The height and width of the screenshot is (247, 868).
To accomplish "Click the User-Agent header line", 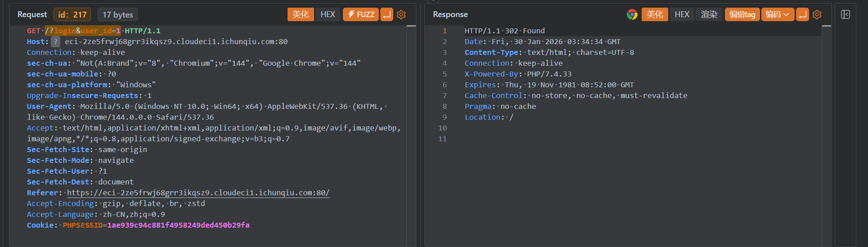I will [207, 112].
